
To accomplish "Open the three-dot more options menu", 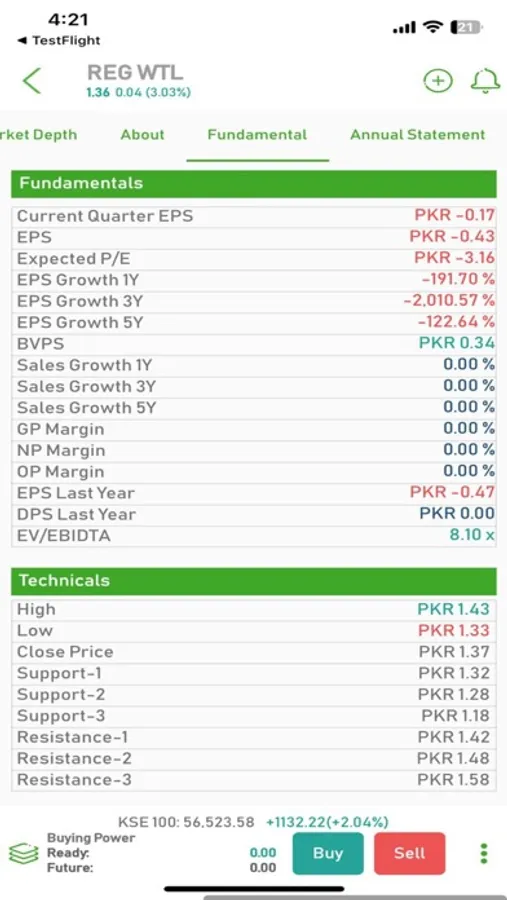I will pyautogui.click(x=483, y=854).
